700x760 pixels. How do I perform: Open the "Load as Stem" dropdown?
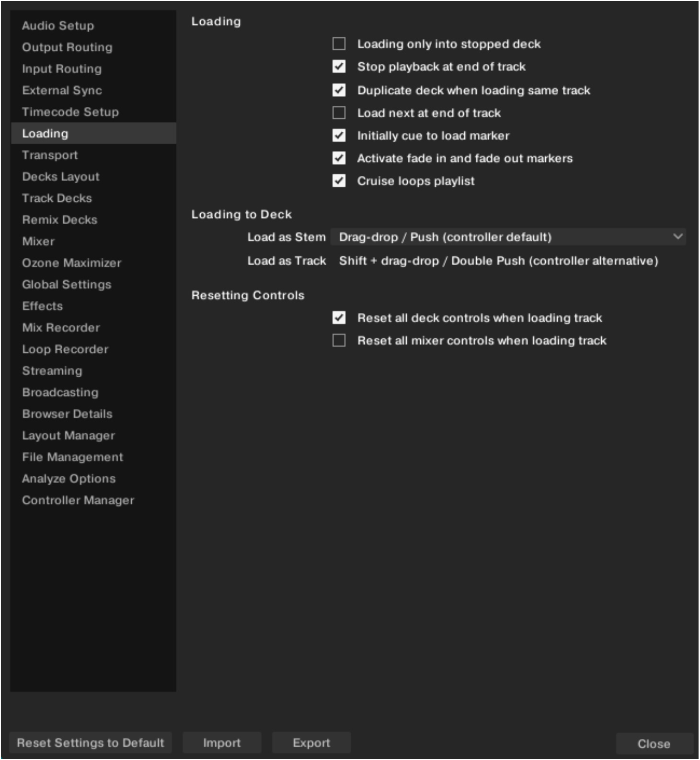[508, 236]
